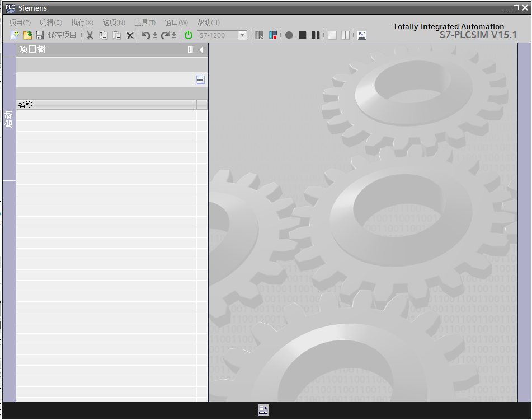Image resolution: width=532 pixels, height=420 pixels.
Task: Click the table view icon in project tree
Action: pyautogui.click(x=200, y=80)
